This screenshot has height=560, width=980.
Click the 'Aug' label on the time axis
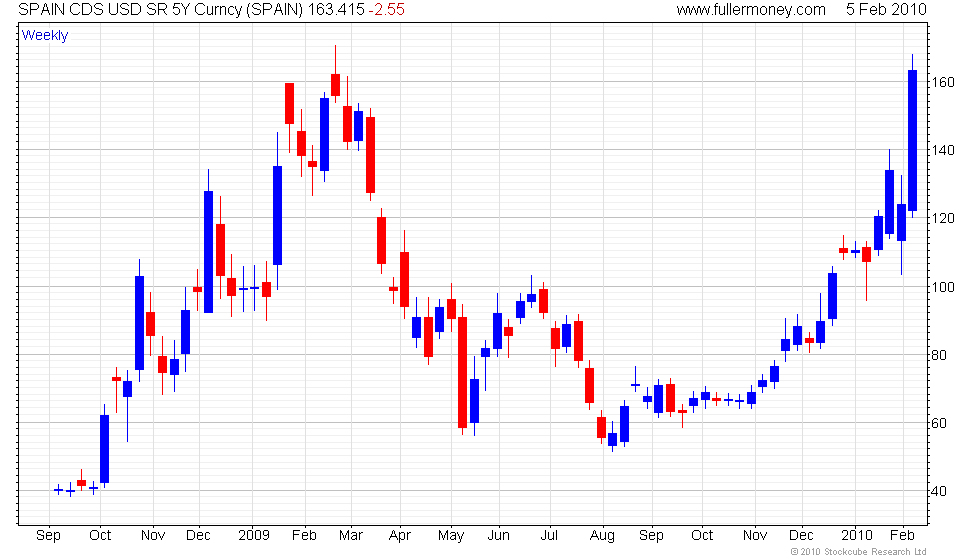pyautogui.click(x=602, y=536)
